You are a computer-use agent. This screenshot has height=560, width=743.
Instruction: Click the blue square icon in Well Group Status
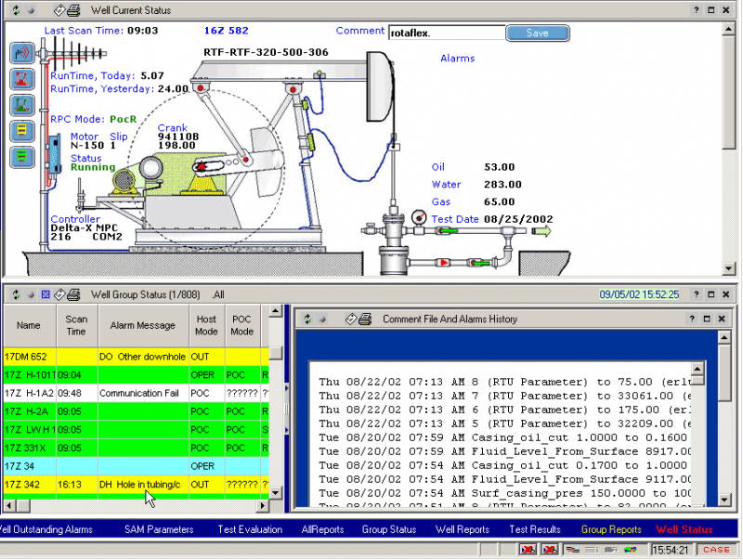click(44, 294)
